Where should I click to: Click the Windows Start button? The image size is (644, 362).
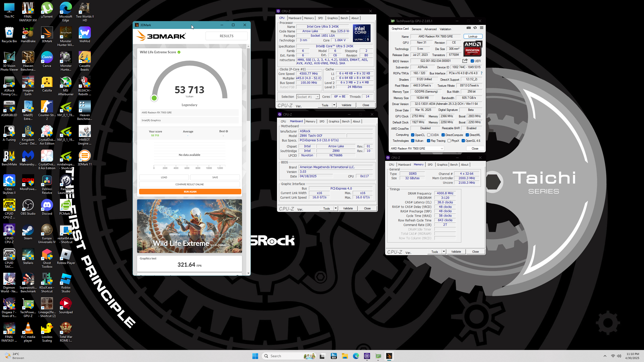[255, 356]
